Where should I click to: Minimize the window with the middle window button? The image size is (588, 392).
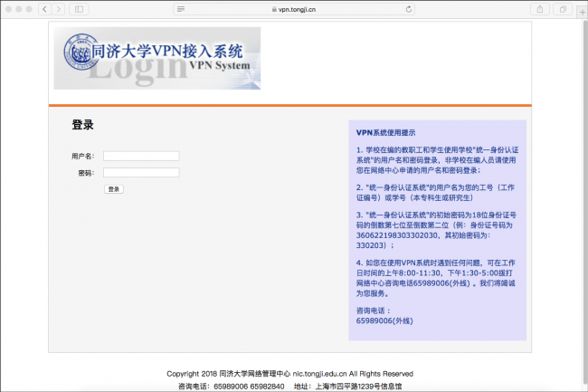[19, 9]
